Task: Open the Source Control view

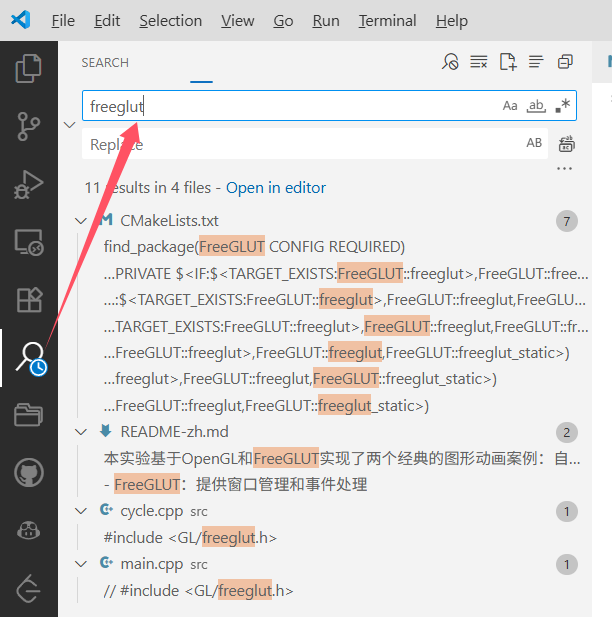Action: pyautogui.click(x=28, y=126)
